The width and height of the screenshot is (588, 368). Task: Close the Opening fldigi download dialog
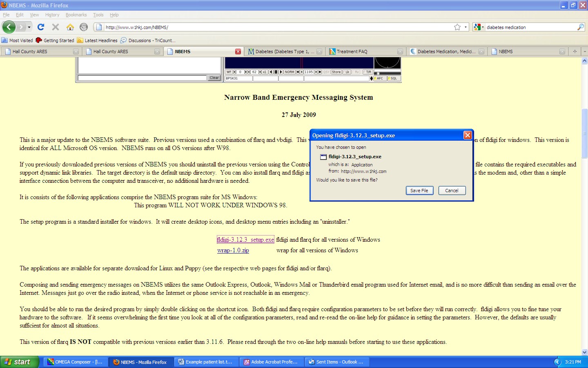click(468, 135)
